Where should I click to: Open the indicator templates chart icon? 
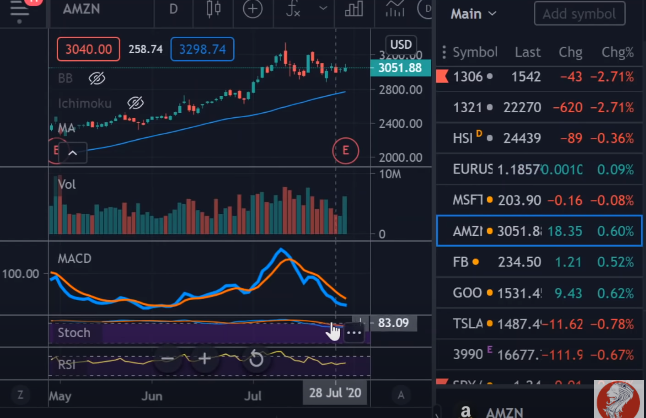[x=395, y=9]
